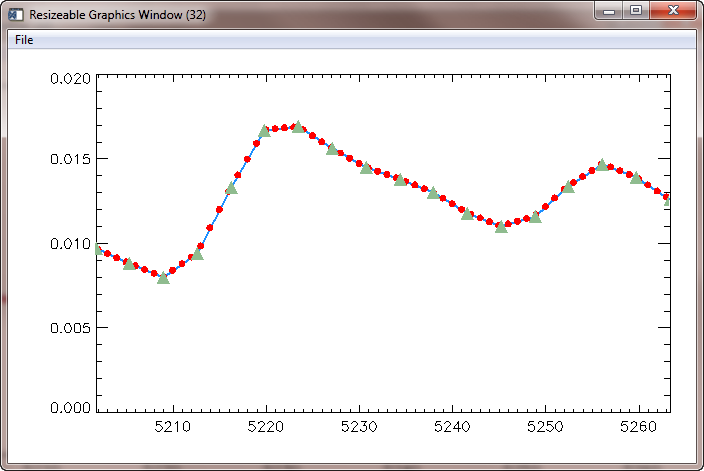The height and width of the screenshot is (471, 704).
Task: Click the 0.000 y-axis label
Action: (x=71, y=408)
